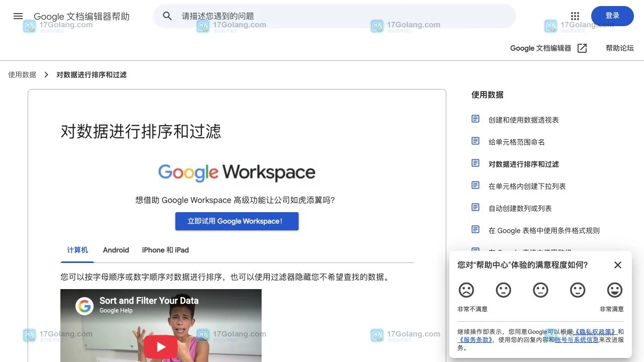Click the search magnifier icon
The image size is (644, 362).
point(168,16)
